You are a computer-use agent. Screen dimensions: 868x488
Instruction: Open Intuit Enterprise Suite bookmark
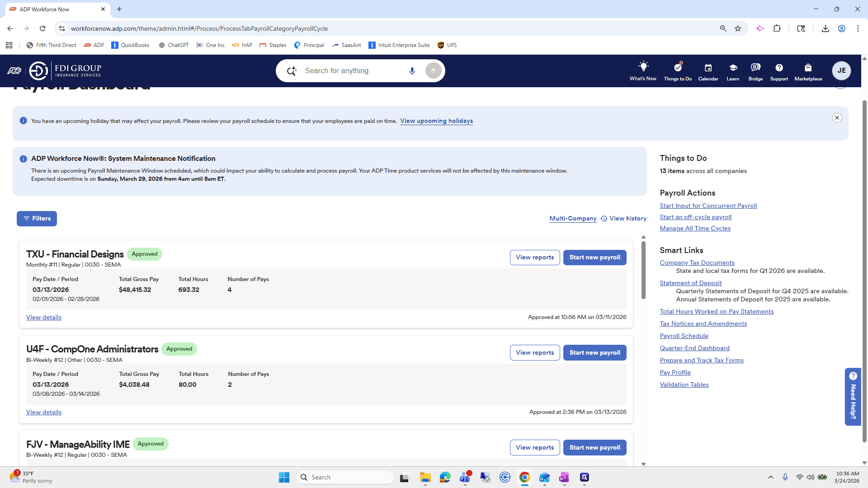click(x=399, y=45)
